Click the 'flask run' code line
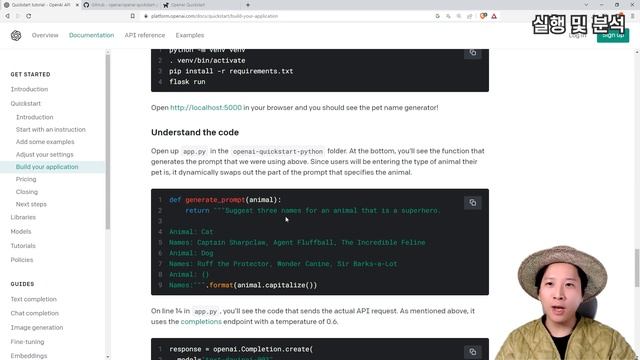640x360 pixels. 187,82
